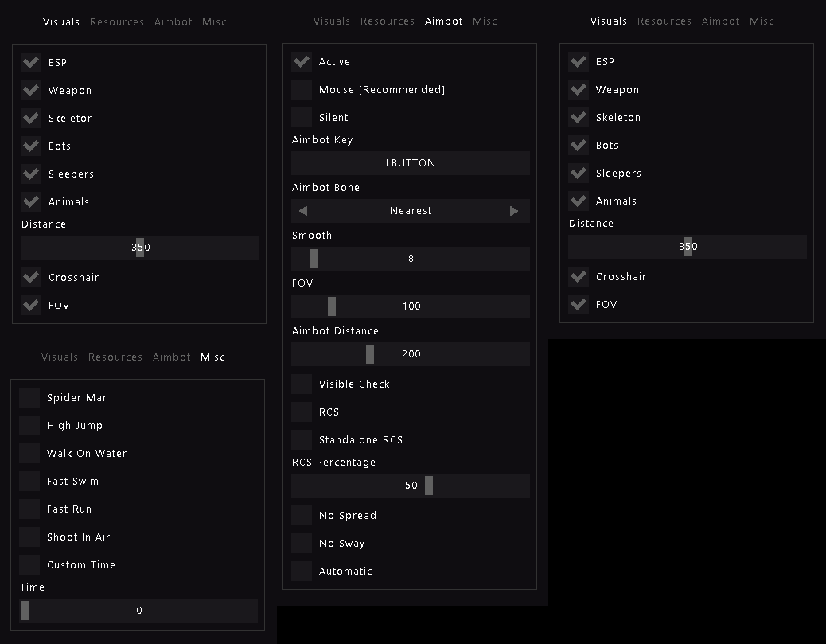
Task: Turn on the Standalone RCS checkbox
Action: [302, 440]
